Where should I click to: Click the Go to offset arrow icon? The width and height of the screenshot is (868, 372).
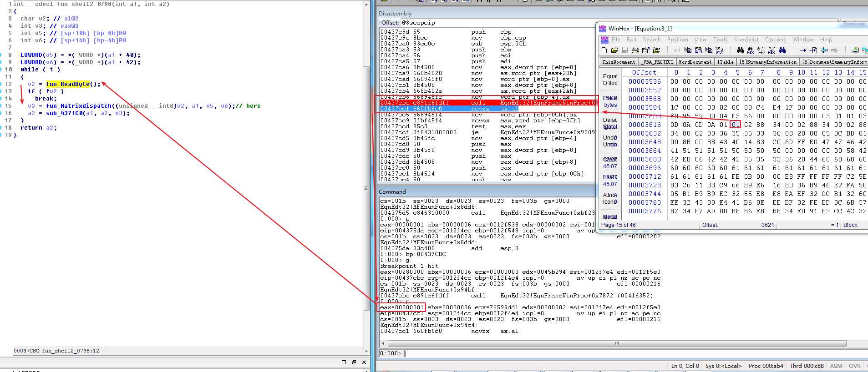click(803, 50)
